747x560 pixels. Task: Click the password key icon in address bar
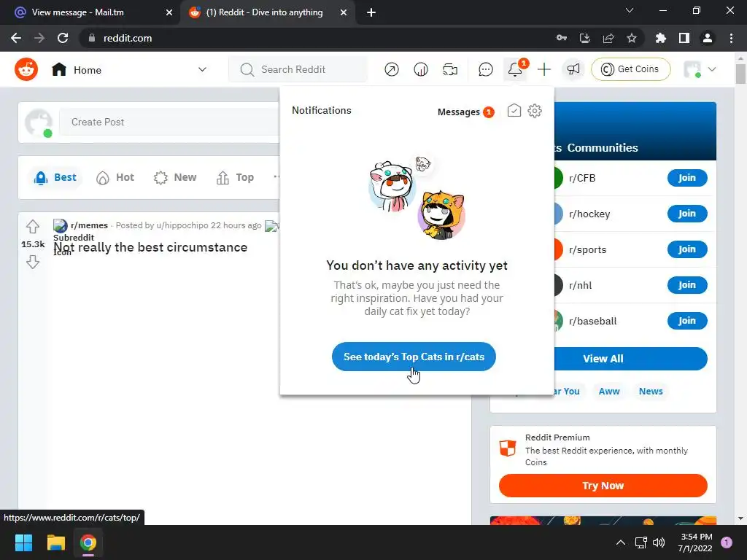click(562, 38)
